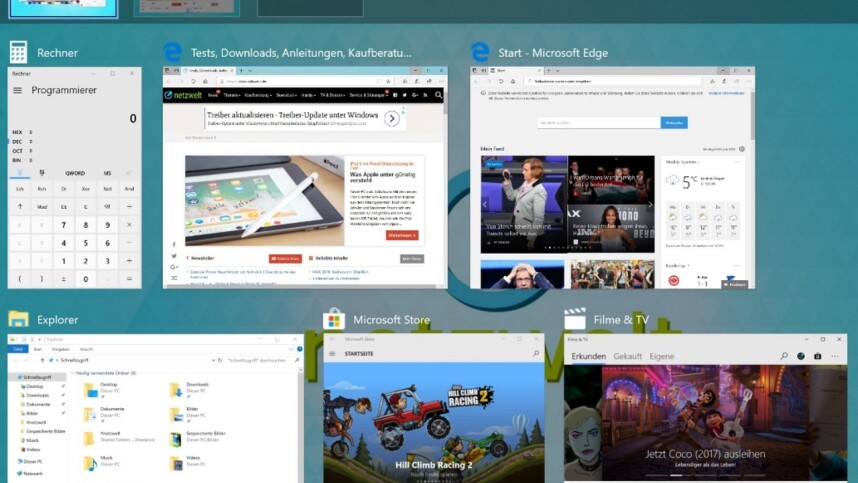Click the red Weiterlesen button

(x=402, y=235)
